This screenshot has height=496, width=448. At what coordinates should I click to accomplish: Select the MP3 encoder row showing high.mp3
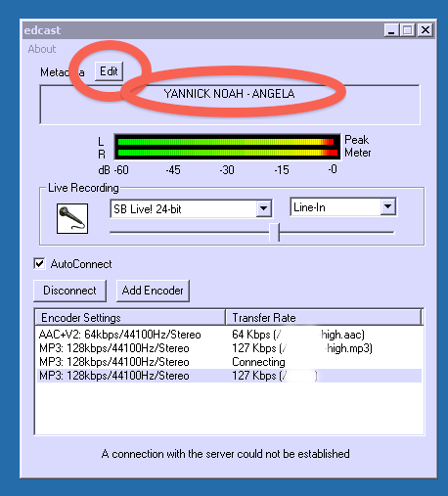[x=229, y=348]
